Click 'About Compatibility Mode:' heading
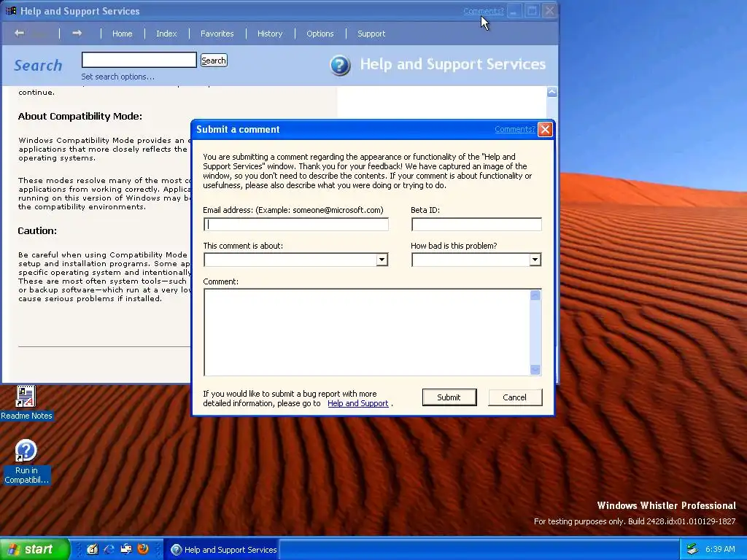 (x=80, y=116)
